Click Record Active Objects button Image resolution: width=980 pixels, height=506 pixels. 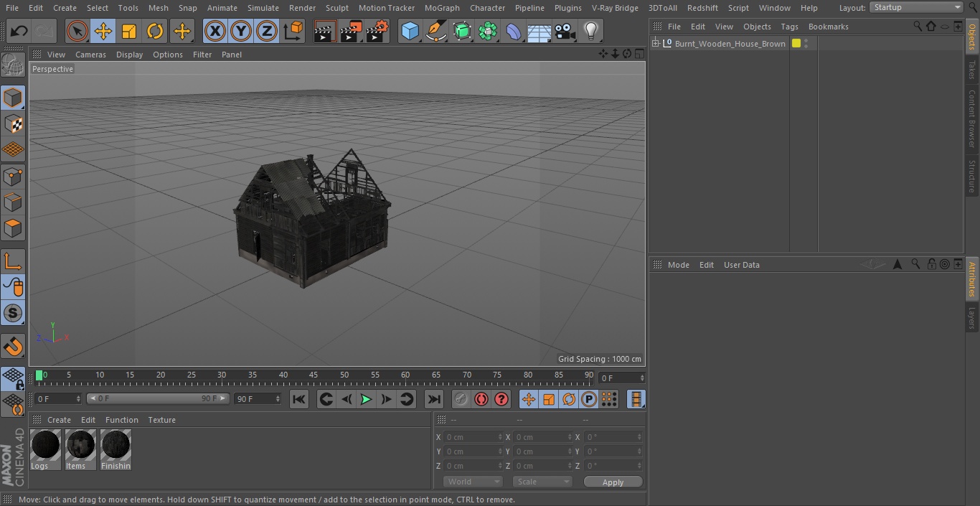point(461,399)
